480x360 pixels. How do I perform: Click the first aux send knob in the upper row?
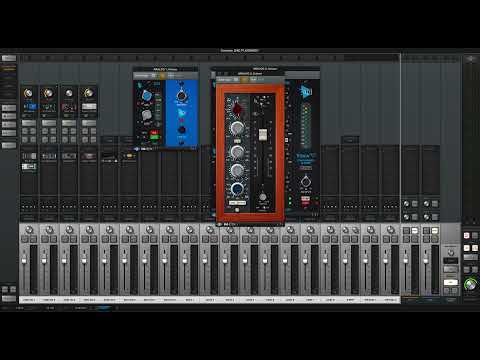(406, 204)
